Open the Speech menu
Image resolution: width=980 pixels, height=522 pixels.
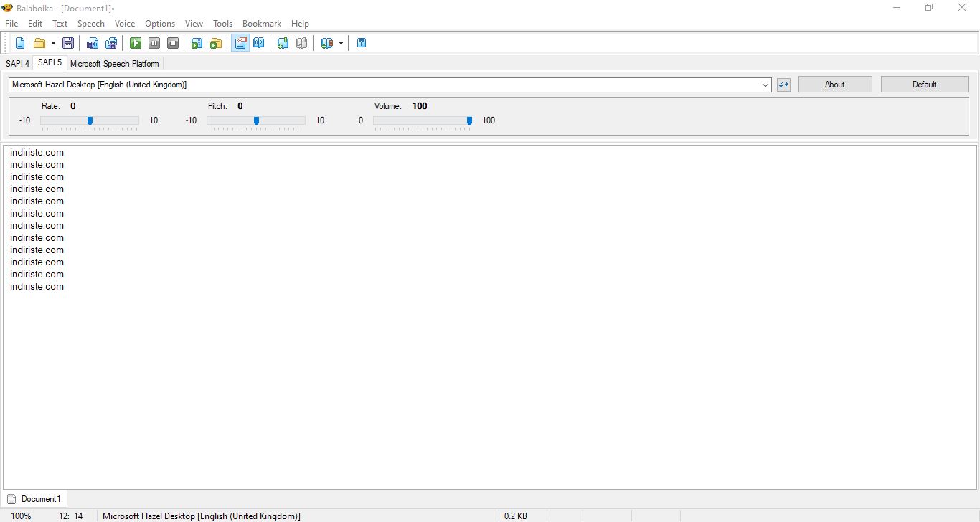click(91, 24)
